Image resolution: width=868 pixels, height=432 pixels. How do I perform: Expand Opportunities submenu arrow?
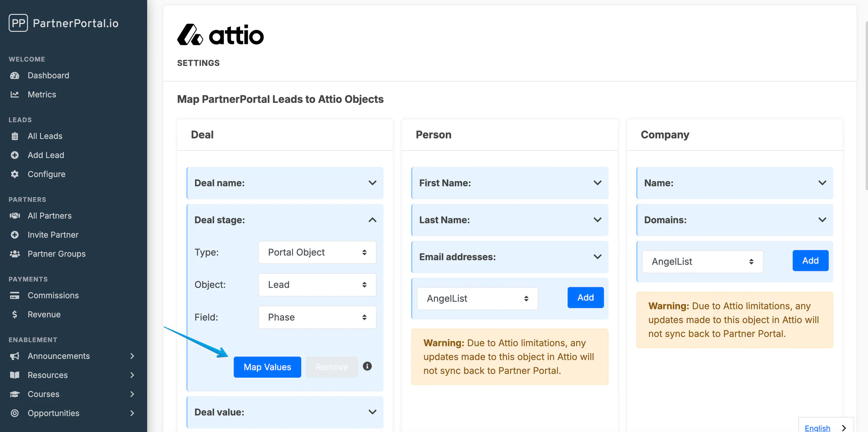(x=132, y=413)
